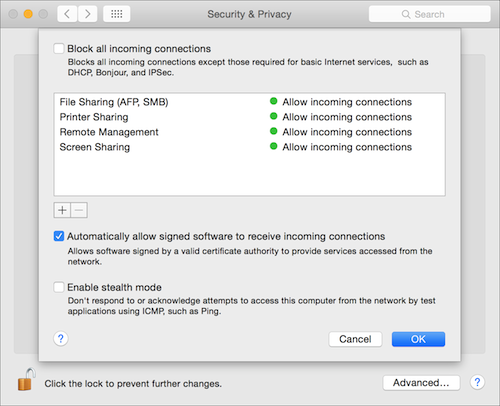Open help beside the Advanced button

click(x=477, y=382)
